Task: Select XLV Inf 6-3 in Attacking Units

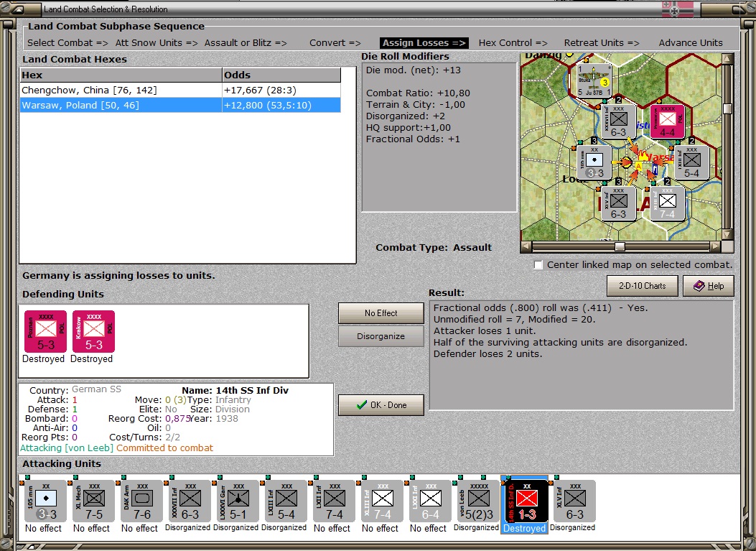Action: (x=574, y=501)
